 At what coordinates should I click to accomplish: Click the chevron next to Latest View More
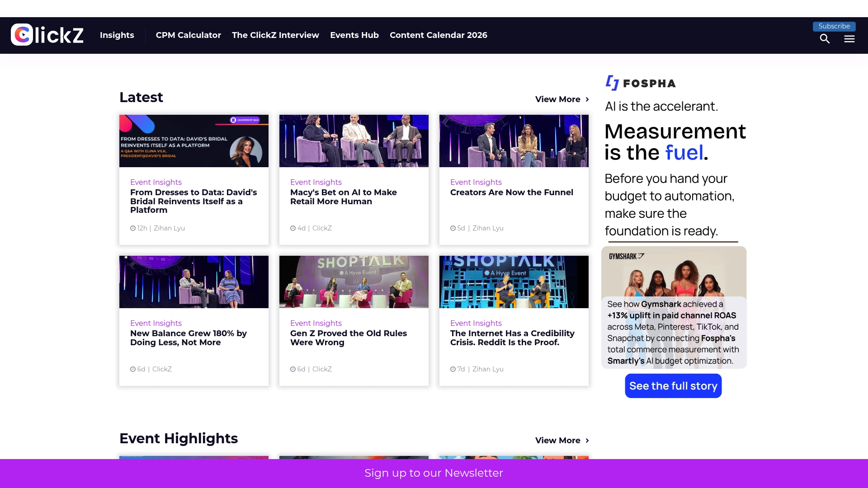coord(587,99)
